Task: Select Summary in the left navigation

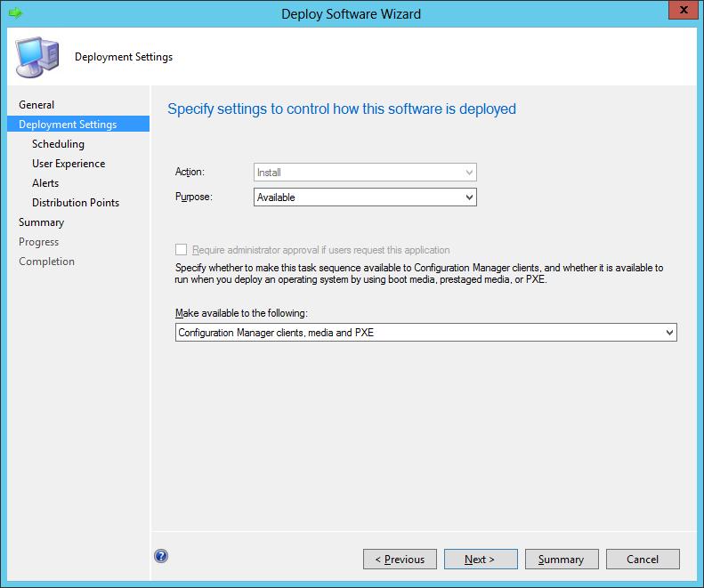Action: pos(41,222)
